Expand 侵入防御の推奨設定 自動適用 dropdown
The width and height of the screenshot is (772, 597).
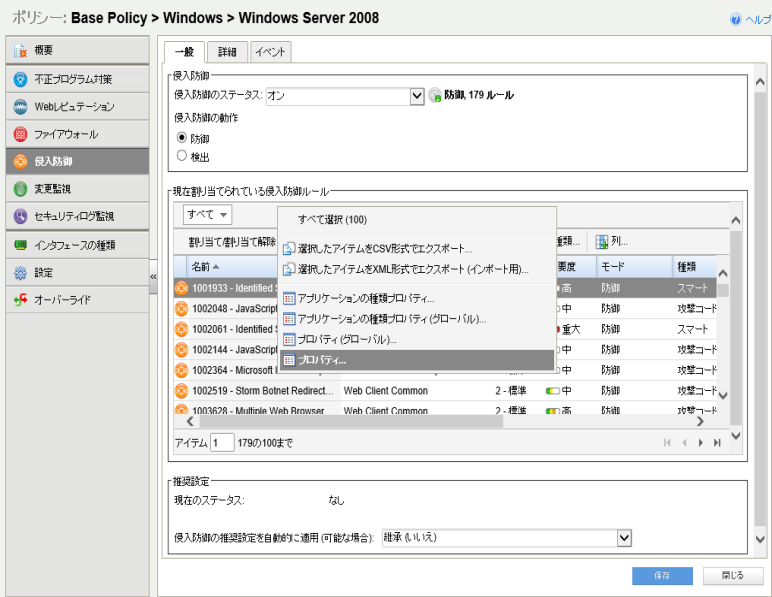click(x=624, y=538)
